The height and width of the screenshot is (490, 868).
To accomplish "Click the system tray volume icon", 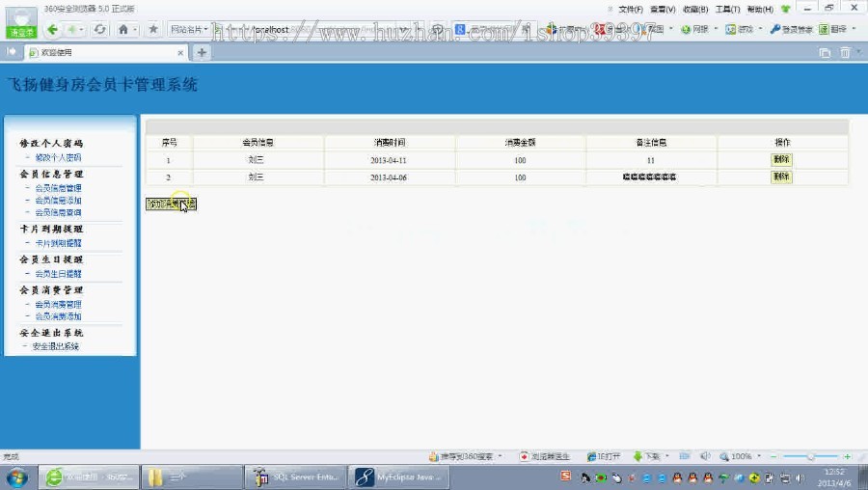I will (x=800, y=477).
